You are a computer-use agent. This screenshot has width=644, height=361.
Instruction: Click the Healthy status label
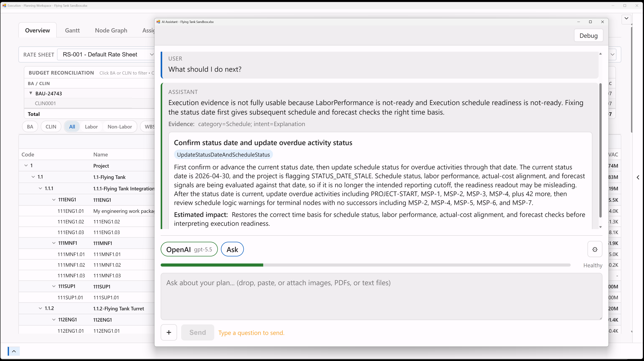point(593,265)
